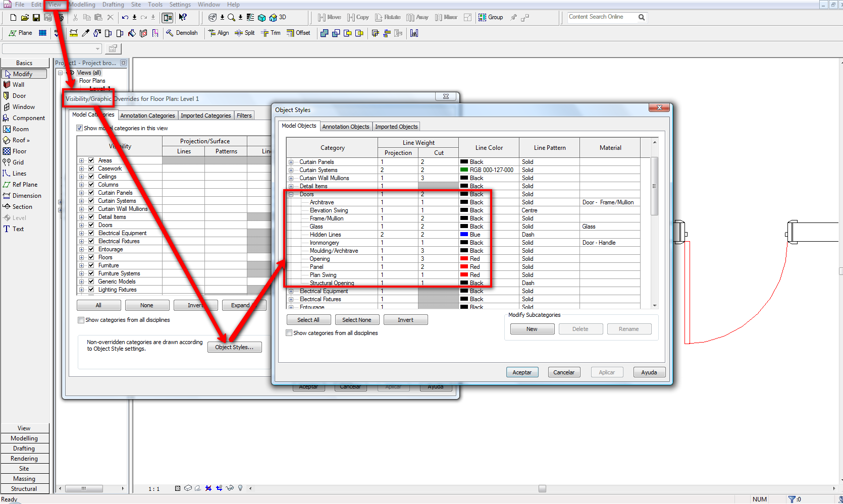The image size is (843, 504).
Task: Select the Section tool
Action: [x=22, y=207]
